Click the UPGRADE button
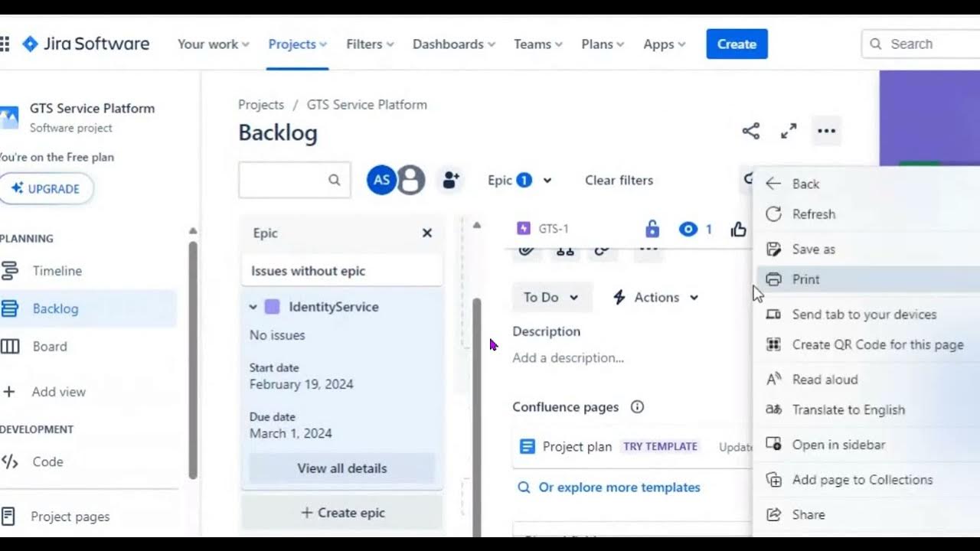Image resolution: width=980 pixels, height=551 pixels. coord(46,188)
